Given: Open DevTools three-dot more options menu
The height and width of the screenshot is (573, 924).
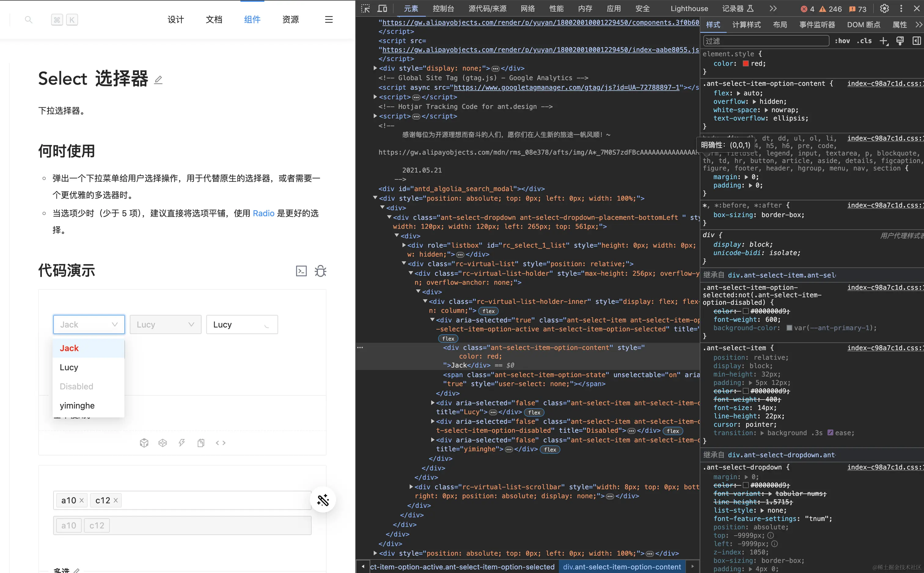Looking at the screenshot, I should pos(901,8).
